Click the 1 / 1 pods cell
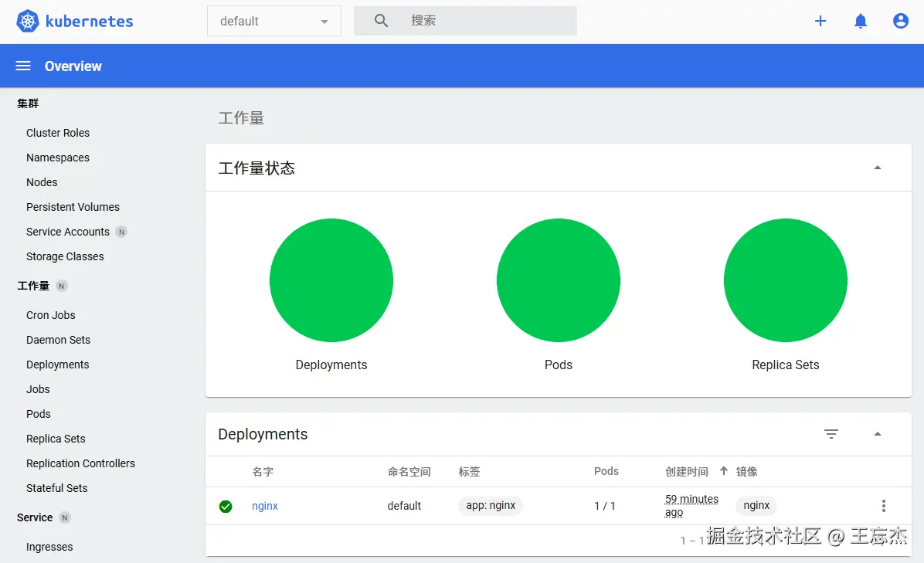Image resolution: width=924 pixels, height=563 pixels. click(x=605, y=506)
